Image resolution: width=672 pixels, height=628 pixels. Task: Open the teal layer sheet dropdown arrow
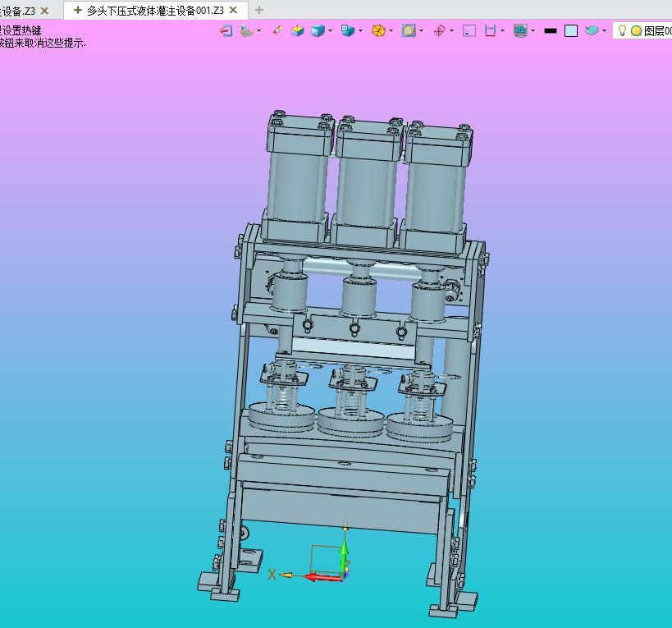[604, 31]
